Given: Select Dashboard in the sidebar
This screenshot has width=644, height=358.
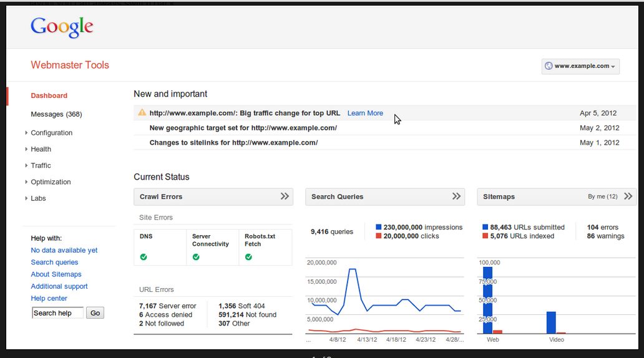Looking at the screenshot, I should pyautogui.click(x=49, y=95).
